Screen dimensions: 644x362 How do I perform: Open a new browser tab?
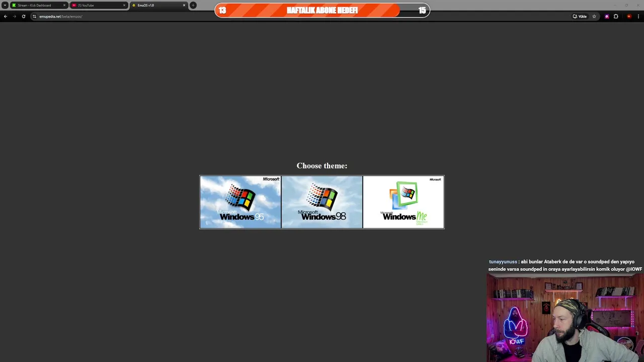coord(193,6)
